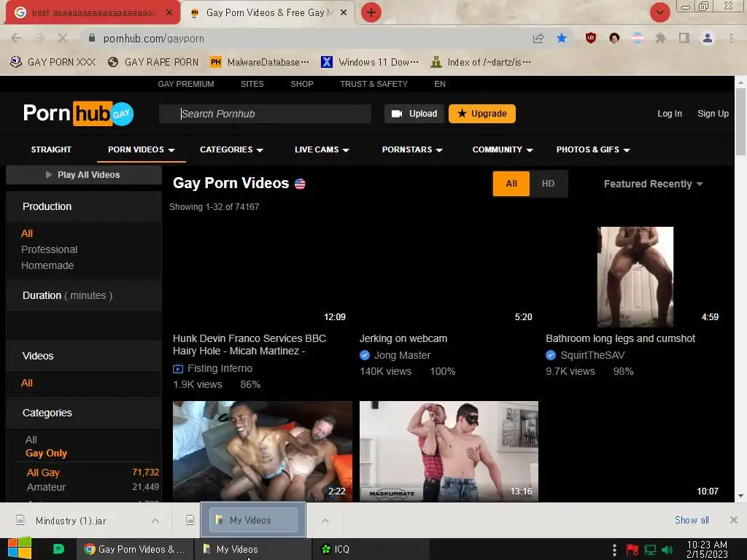Image resolution: width=747 pixels, height=560 pixels.
Task: Click MalwareDatabase bookmark
Action: click(x=260, y=62)
